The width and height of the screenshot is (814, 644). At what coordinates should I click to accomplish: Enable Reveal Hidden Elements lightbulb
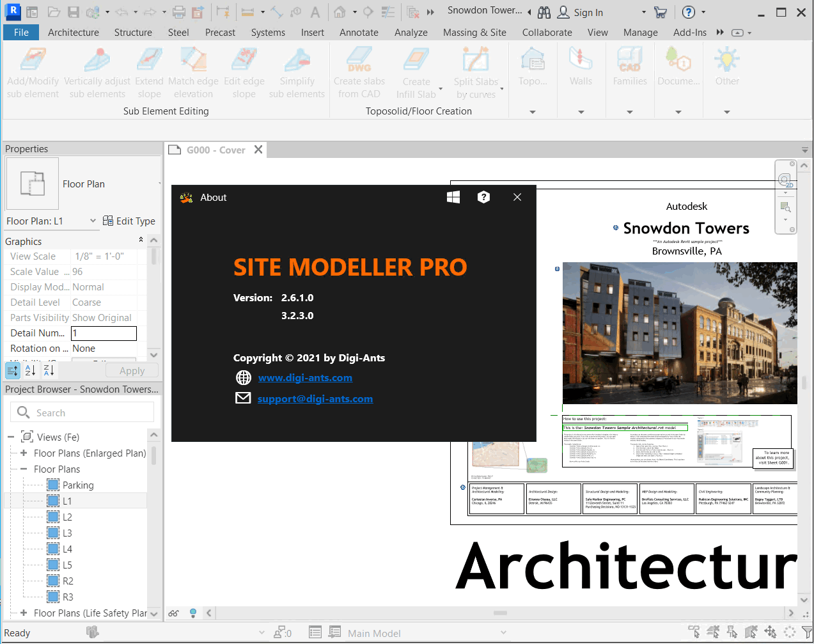[x=193, y=613]
